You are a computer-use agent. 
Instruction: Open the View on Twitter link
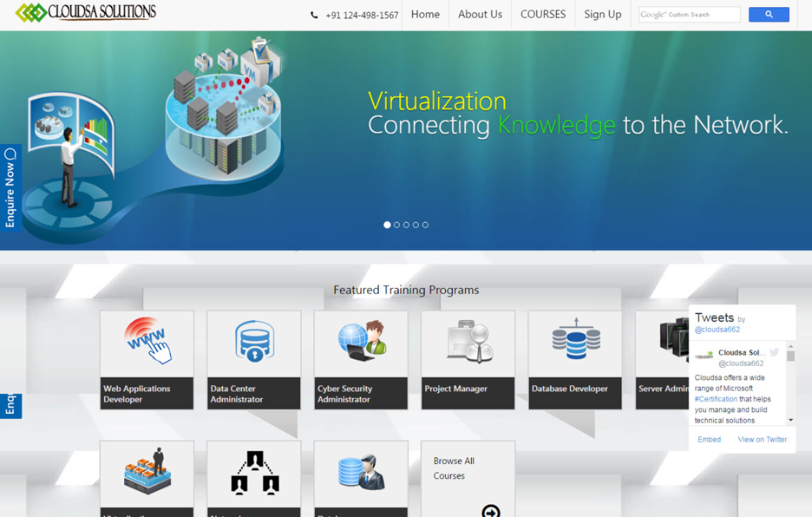coord(762,440)
